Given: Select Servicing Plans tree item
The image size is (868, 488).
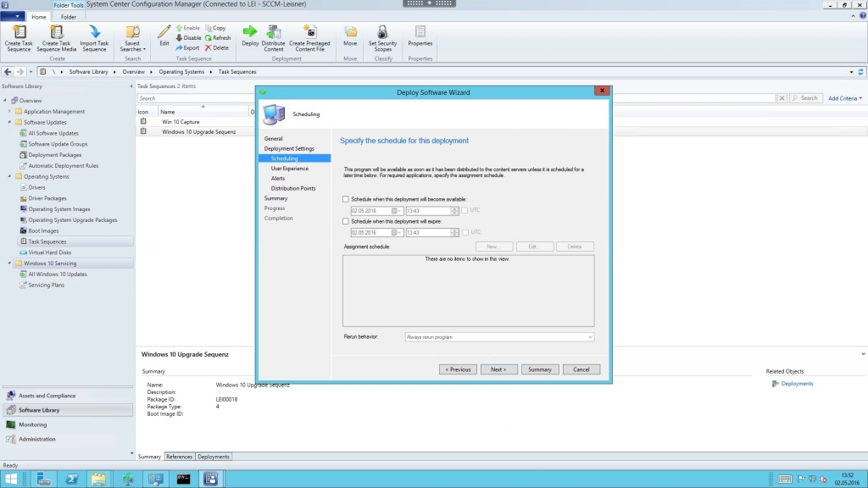Looking at the screenshot, I should click(46, 285).
